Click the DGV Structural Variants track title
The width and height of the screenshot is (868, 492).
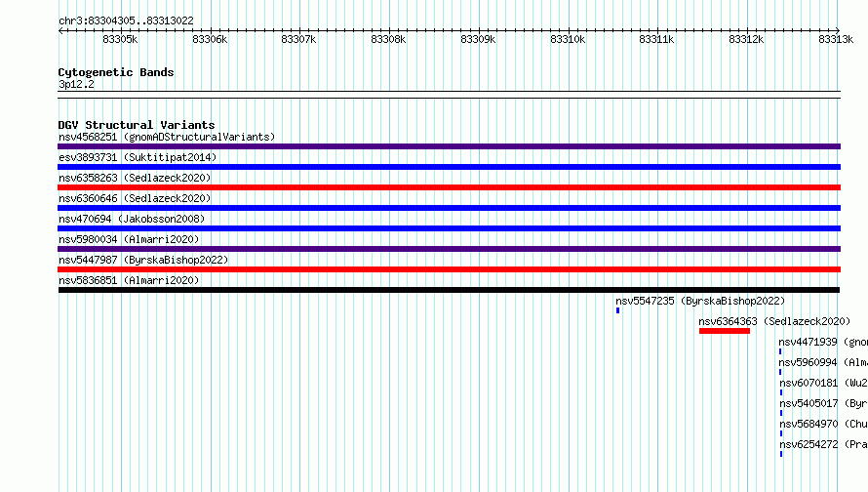point(137,125)
